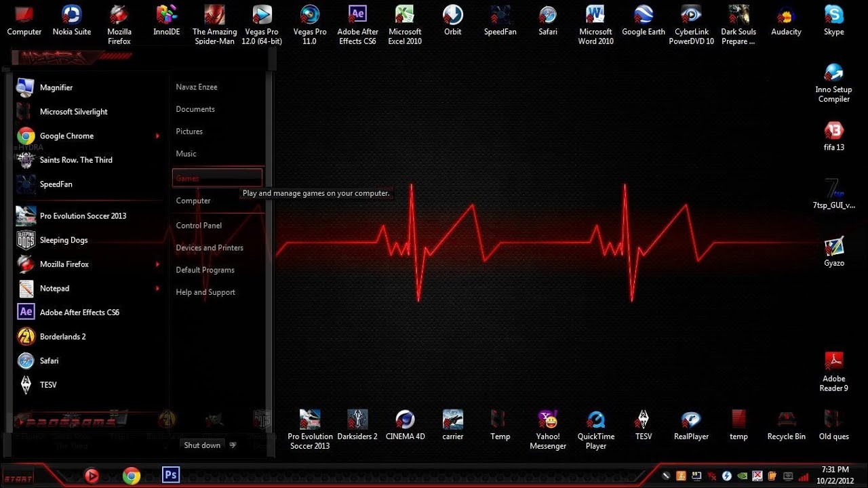Open Adobe Reader 9 desktop icon
This screenshot has height=488, width=868.
click(834, 371)
